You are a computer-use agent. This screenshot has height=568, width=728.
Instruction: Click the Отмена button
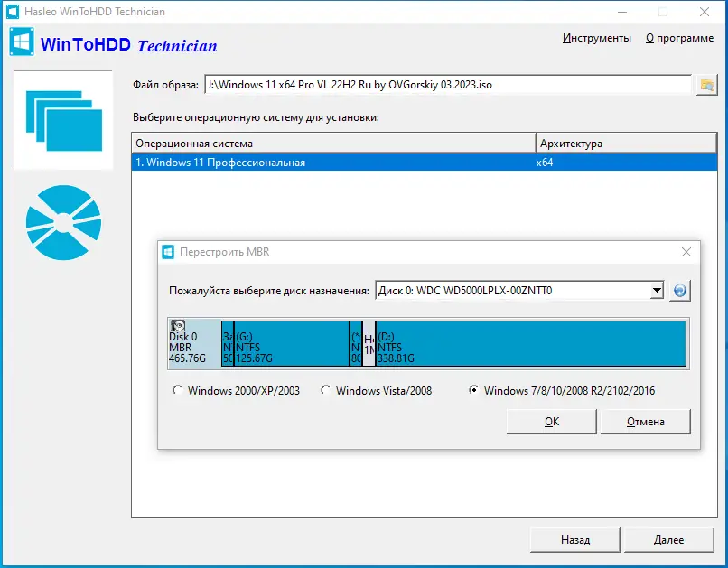646,422
